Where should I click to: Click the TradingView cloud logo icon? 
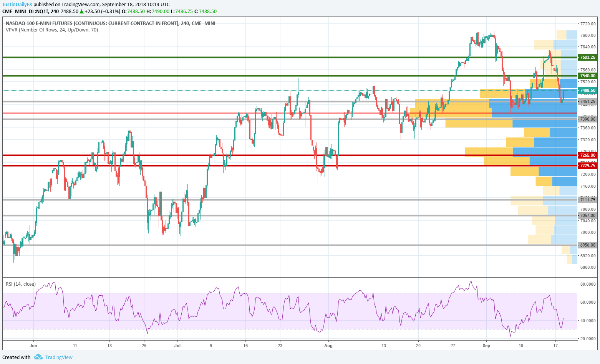[38, 357]
